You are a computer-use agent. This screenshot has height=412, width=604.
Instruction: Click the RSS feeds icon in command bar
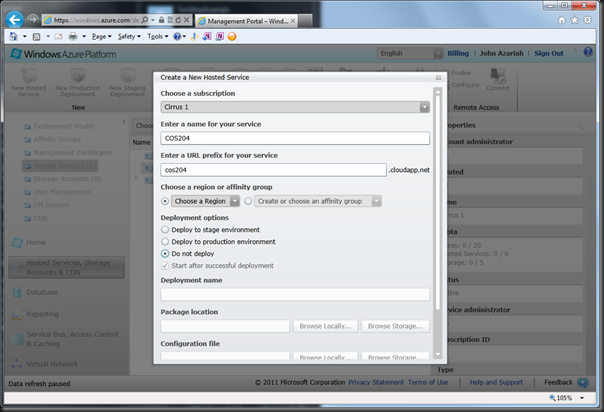point(37,37)
